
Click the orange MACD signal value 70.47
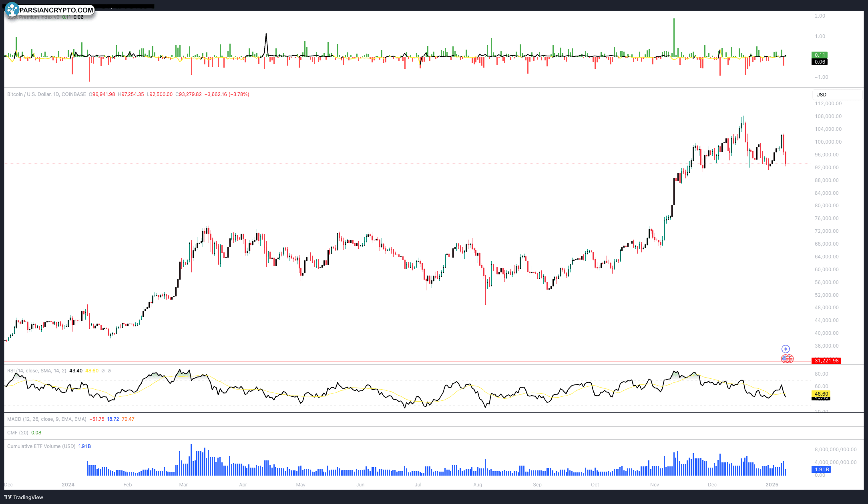(128, 419)
